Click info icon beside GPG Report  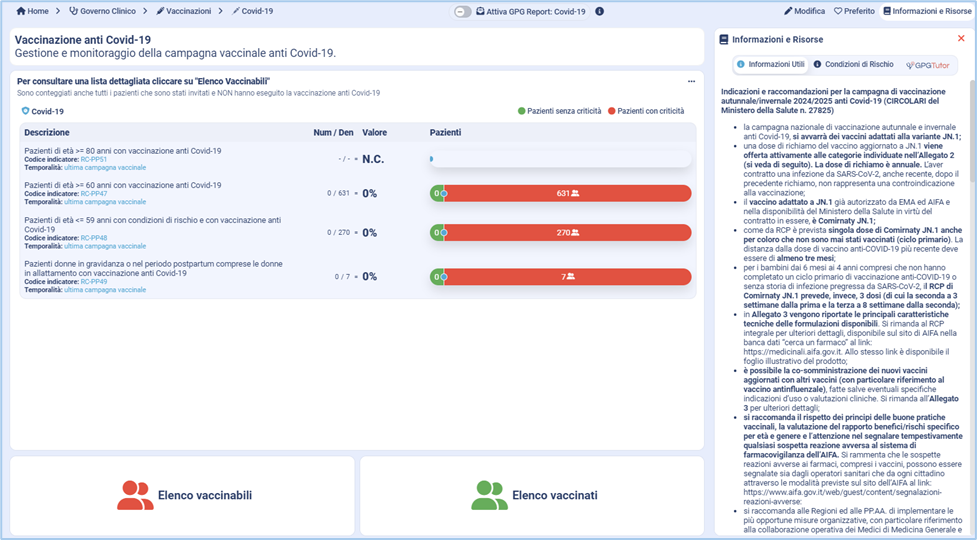coord(599,12)
